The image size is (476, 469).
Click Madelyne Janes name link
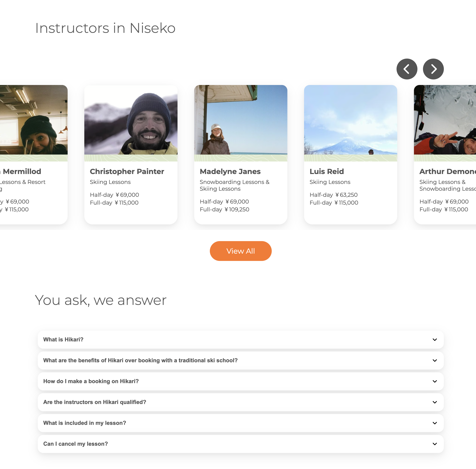pos(230,171)
